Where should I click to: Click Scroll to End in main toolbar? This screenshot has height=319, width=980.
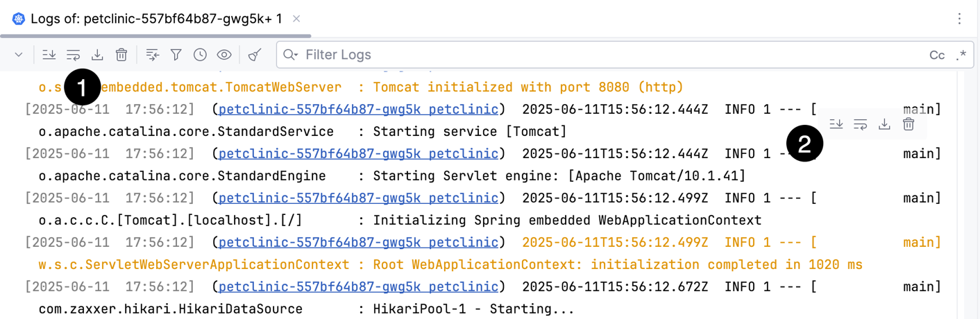coord(49,55)
